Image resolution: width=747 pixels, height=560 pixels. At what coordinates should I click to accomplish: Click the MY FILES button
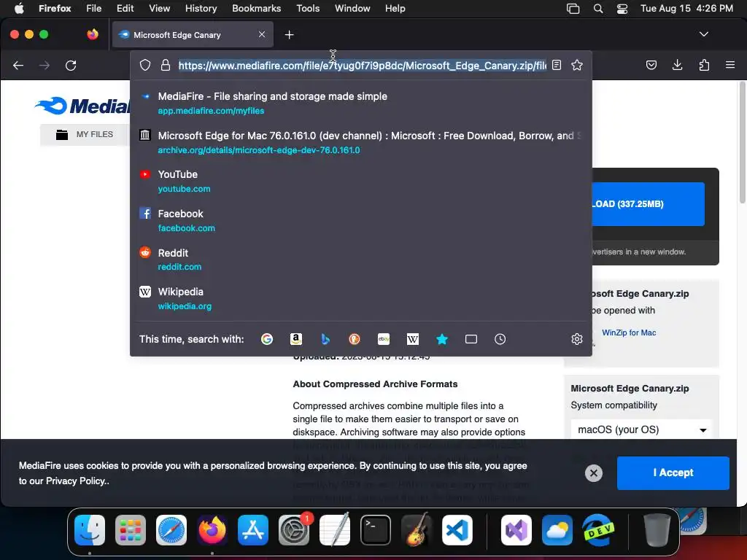click(85, 134)
